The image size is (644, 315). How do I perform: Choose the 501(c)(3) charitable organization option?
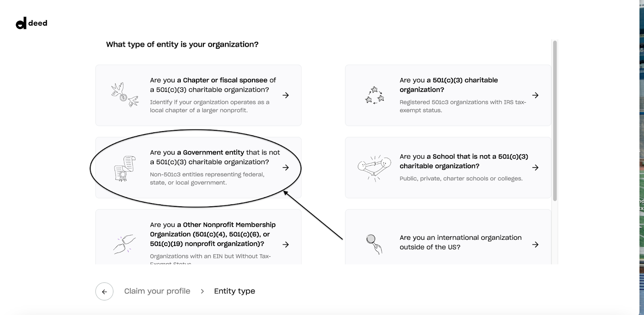click(x=448, y=95)
